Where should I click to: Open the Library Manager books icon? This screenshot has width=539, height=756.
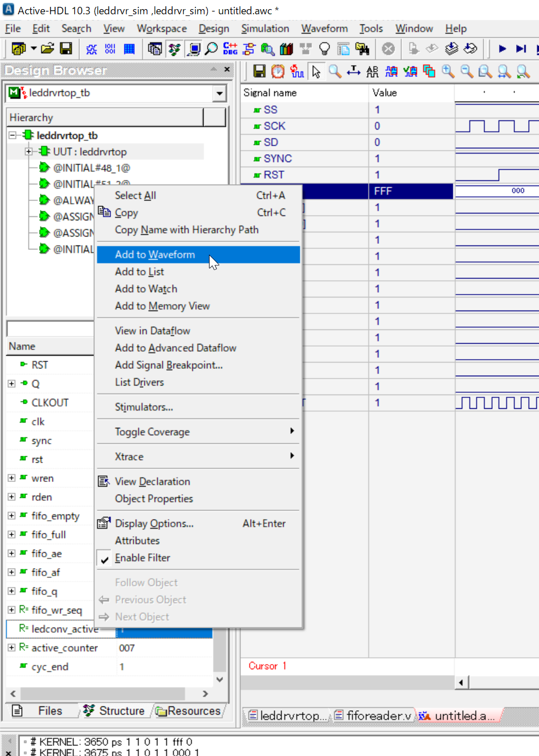287,49
